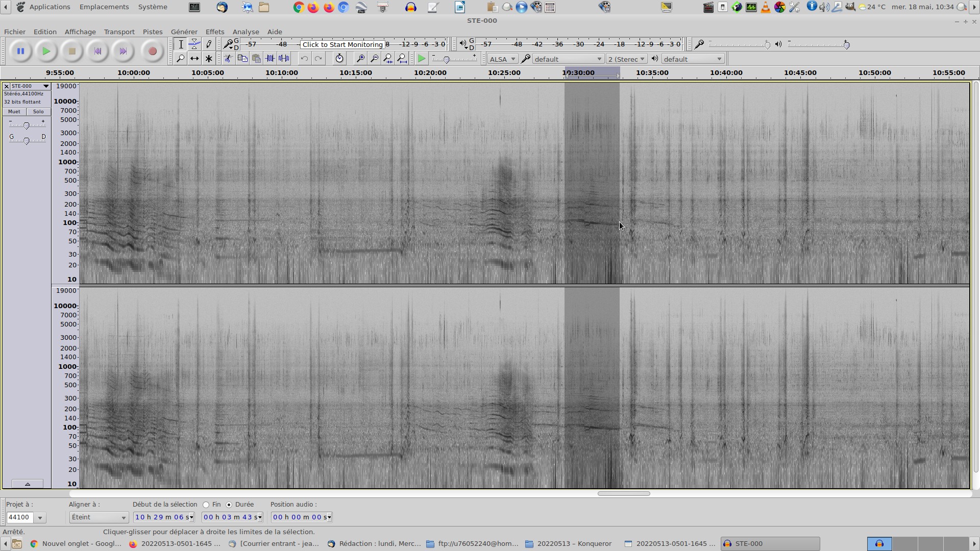Click the Pause transport button
The width and height of the screenshot is (980, 551).
(x=20, y=51)
